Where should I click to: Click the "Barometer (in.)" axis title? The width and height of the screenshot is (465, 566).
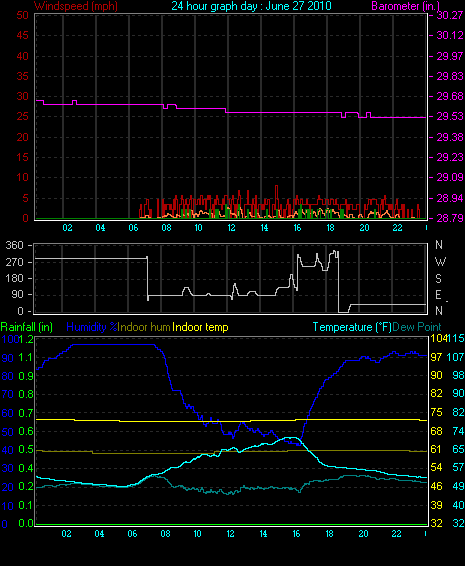[405, 6]
